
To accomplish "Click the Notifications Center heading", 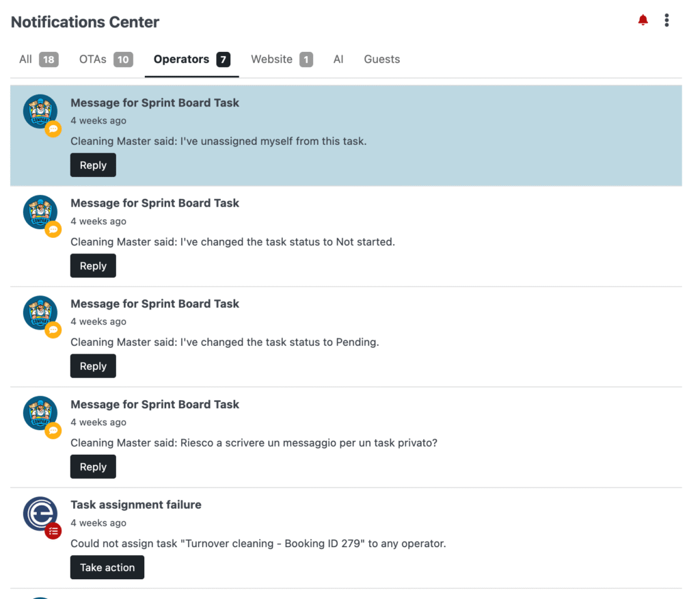I will pos(84,21).
